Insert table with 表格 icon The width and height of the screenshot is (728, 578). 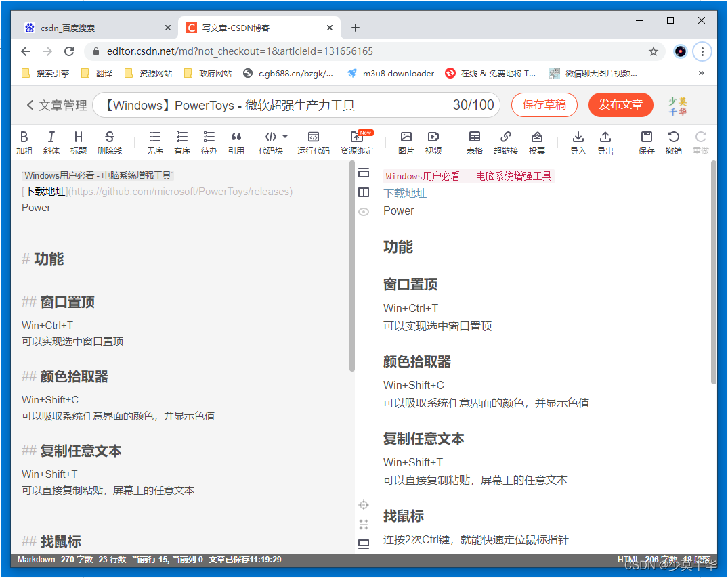475,142
